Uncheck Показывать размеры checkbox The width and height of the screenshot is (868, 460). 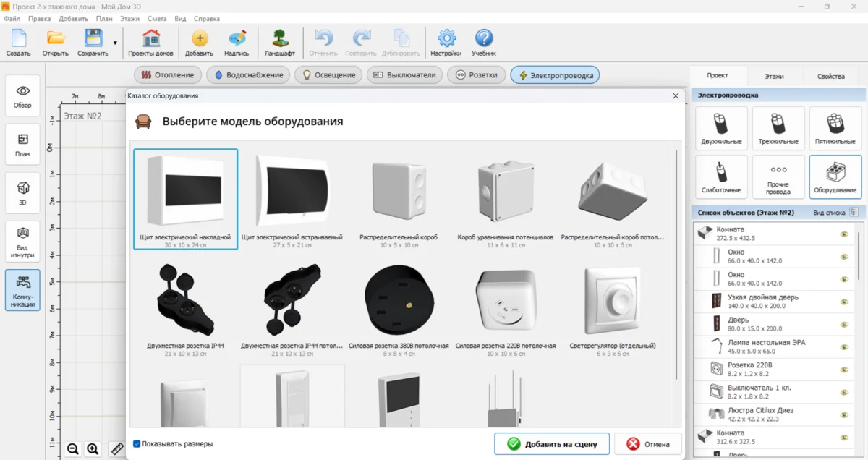pyautogui.click(x=137, y=444)
